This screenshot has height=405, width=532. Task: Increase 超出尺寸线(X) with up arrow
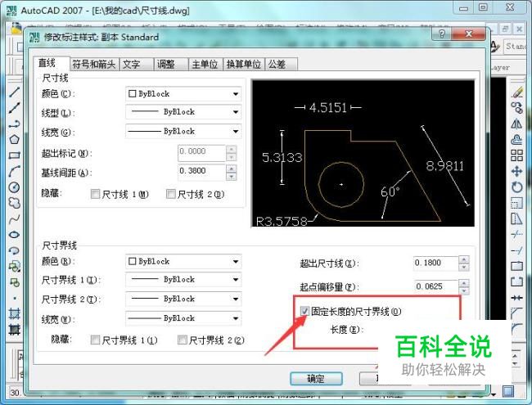(x=464, y=260)
